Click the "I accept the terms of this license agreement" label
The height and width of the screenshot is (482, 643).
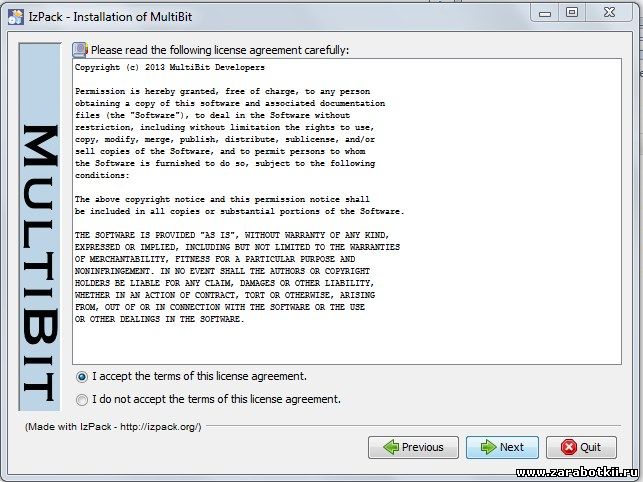(199, 376)
